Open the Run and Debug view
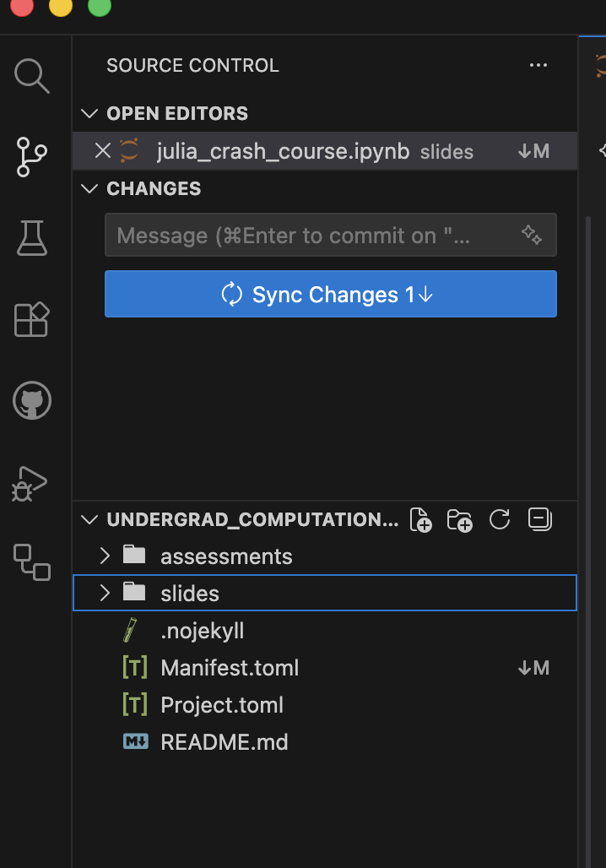Screen dimensions: 606x868 click(x=31, y=482)
